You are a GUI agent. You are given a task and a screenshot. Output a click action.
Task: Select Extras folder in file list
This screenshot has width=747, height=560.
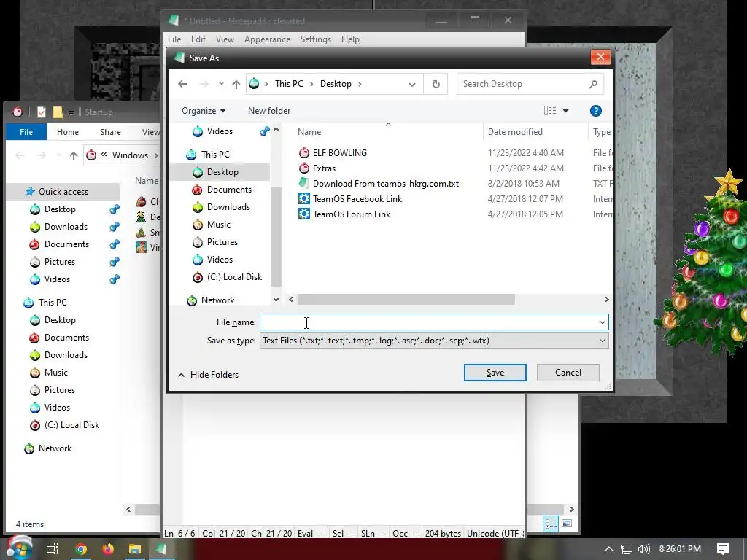click(324, 168)
